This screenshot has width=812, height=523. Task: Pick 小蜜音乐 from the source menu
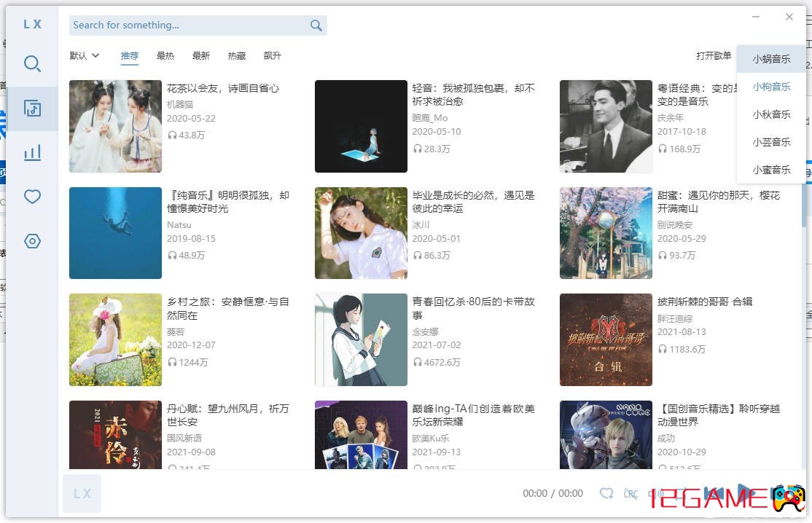click(x=771, y=170)
